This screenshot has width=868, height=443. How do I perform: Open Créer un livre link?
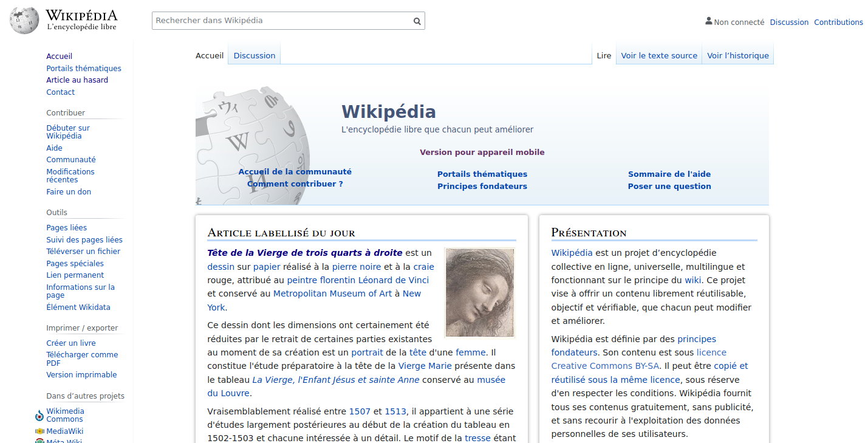[71, 343]
